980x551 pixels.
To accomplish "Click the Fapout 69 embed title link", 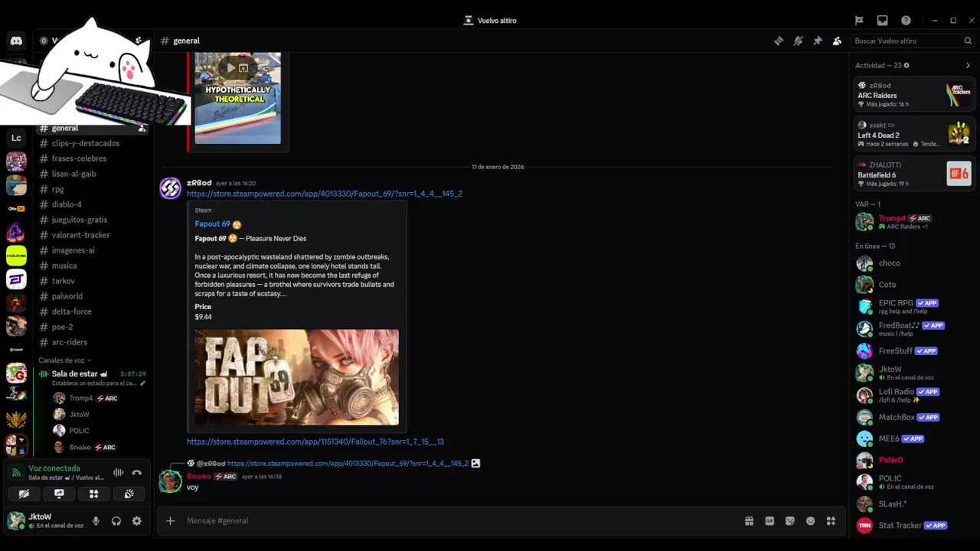I will tap(212, 224).
